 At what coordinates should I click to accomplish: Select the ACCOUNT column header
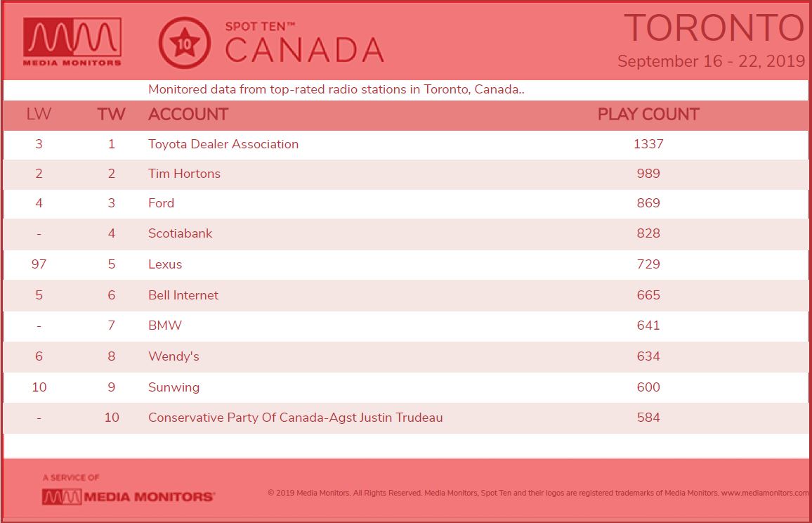pos(188,114)
